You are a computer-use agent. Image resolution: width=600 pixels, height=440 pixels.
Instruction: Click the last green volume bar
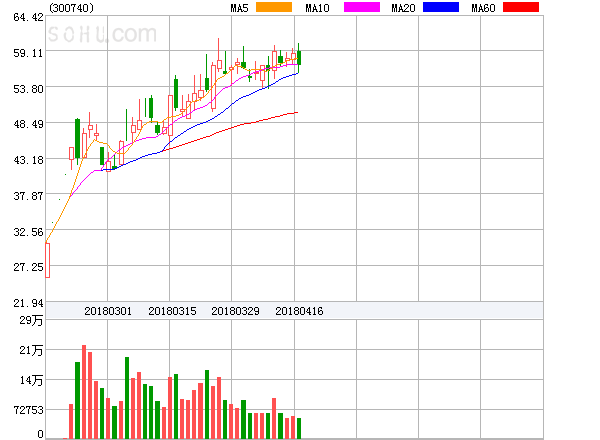coord(299,429)
